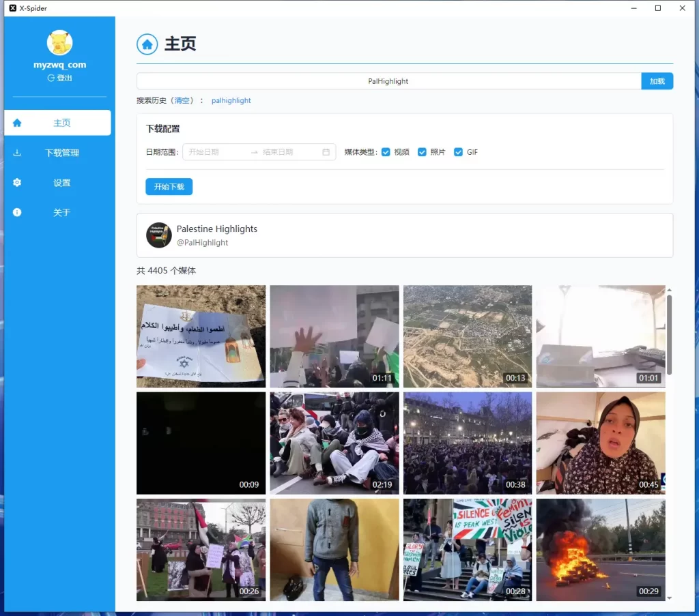Viewport: 699px width, 616px height.
Task: Open the 02:19 sit-in protest video thumbnail
Action: 334,443
